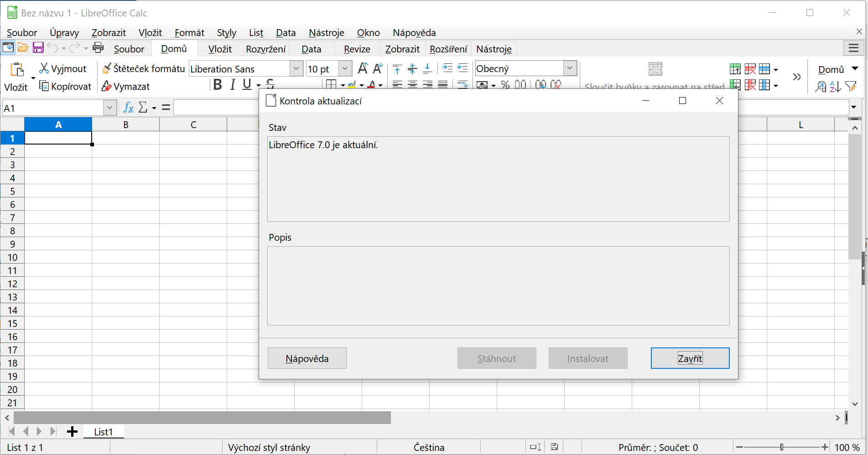
Task: Open the Formát menu
Action: tap(189, 32)
